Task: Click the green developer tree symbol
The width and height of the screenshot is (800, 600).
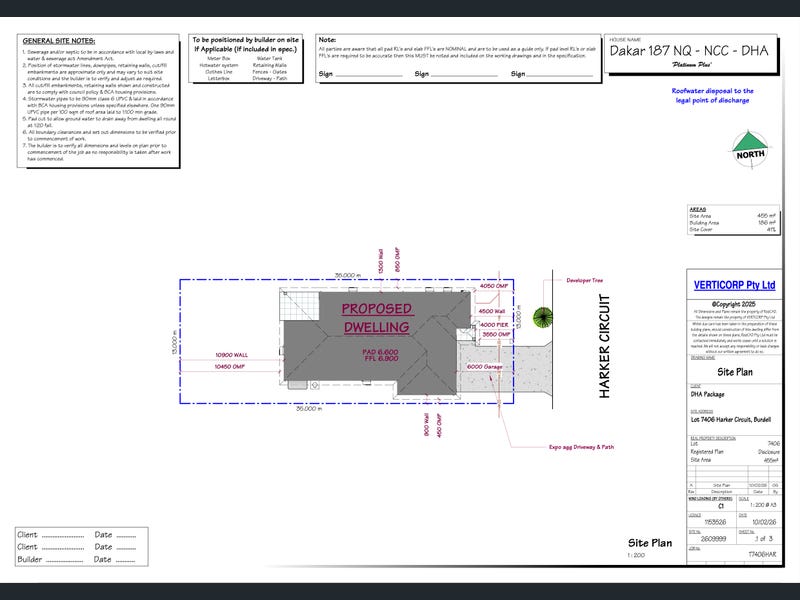Action: coord(542,317)
